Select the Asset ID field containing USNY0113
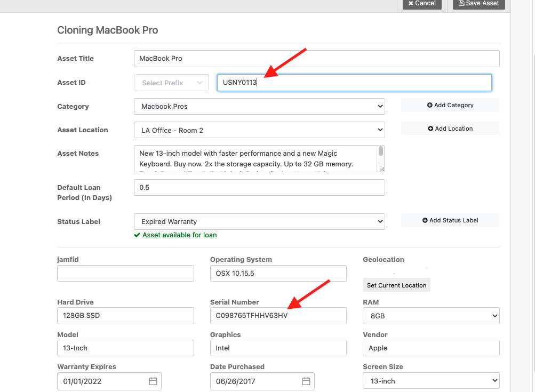Image resolution: width=535 pixels, height=392 pixels. tap(354, 83)
